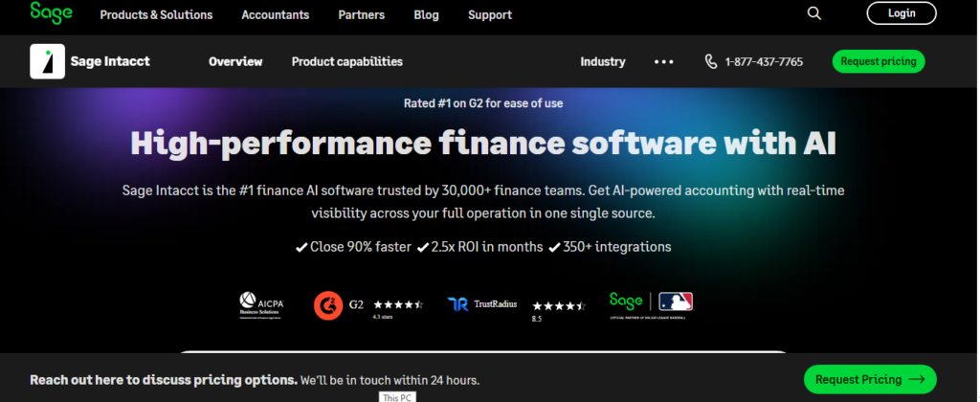This screenshot has height=402, width=980.
Task: Select the Overview tab
Action: point(235,61)
